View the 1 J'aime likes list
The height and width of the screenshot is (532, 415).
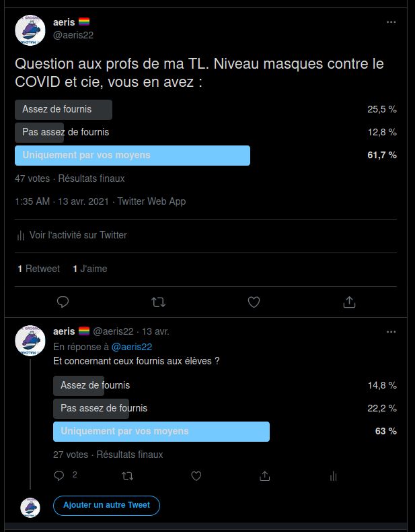click(90, 269)
